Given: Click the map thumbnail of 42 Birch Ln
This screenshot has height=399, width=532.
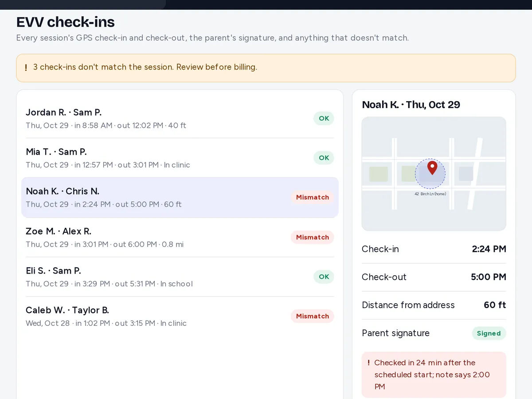Looking at the screenshot, I should click(x=434, y=174).
